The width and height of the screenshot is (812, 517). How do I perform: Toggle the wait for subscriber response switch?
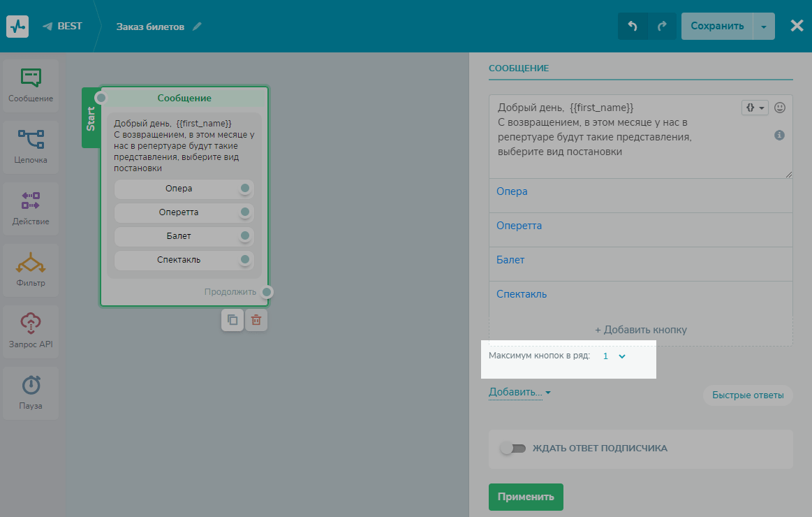click(x=512, y=449)
